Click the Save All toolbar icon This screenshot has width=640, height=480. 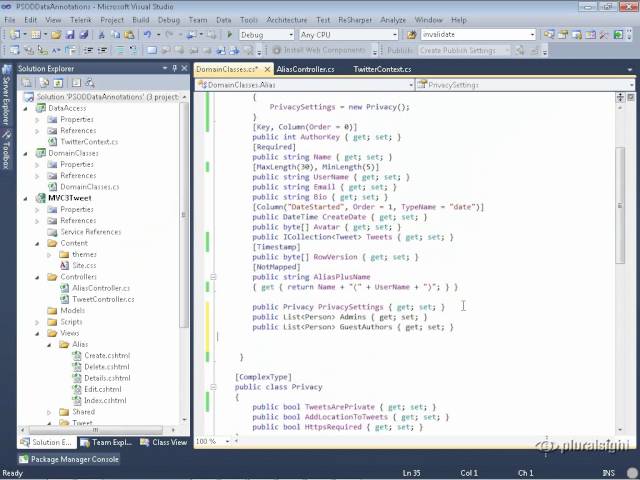pos(84,35)
